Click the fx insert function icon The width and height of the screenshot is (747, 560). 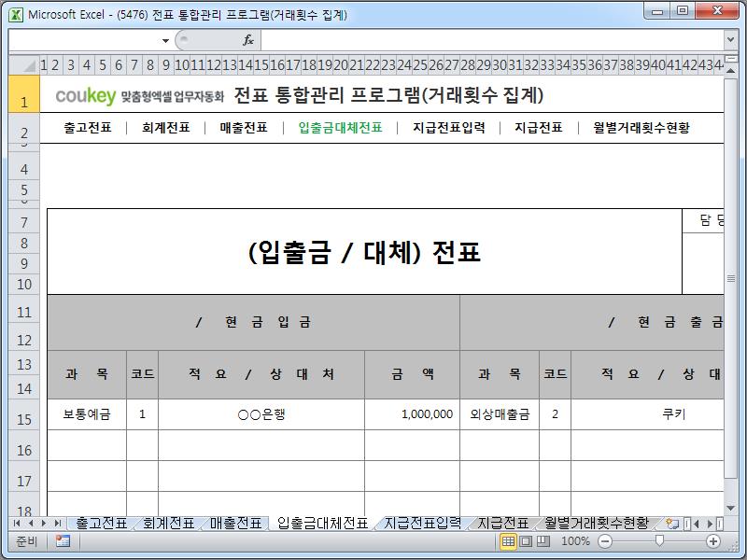click(248, 40)
